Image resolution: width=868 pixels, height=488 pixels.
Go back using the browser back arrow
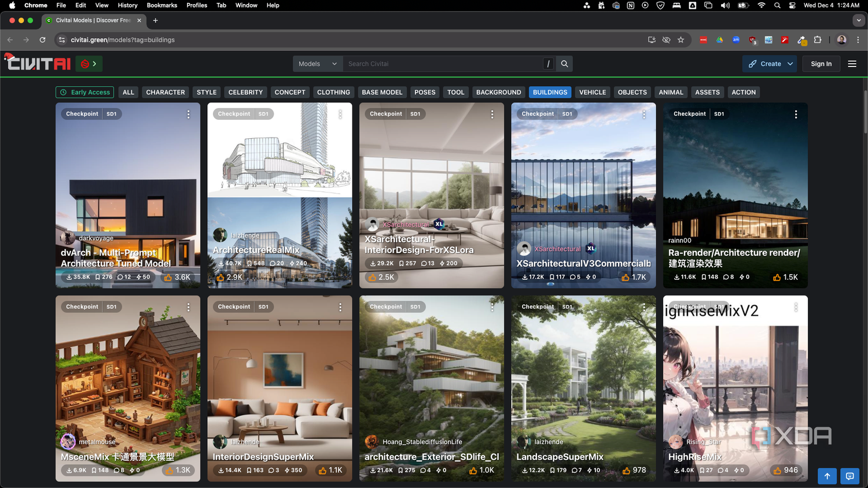tap(10, 40)
